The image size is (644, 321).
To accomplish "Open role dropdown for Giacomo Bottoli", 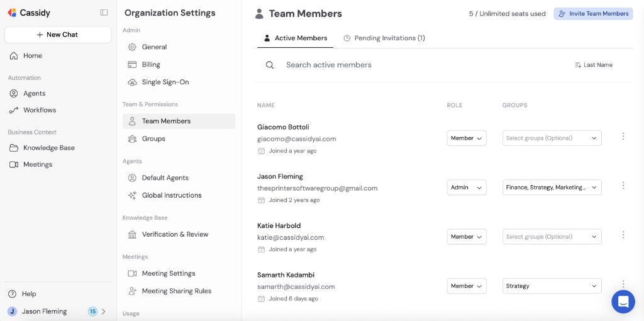I will pos(467,138).
